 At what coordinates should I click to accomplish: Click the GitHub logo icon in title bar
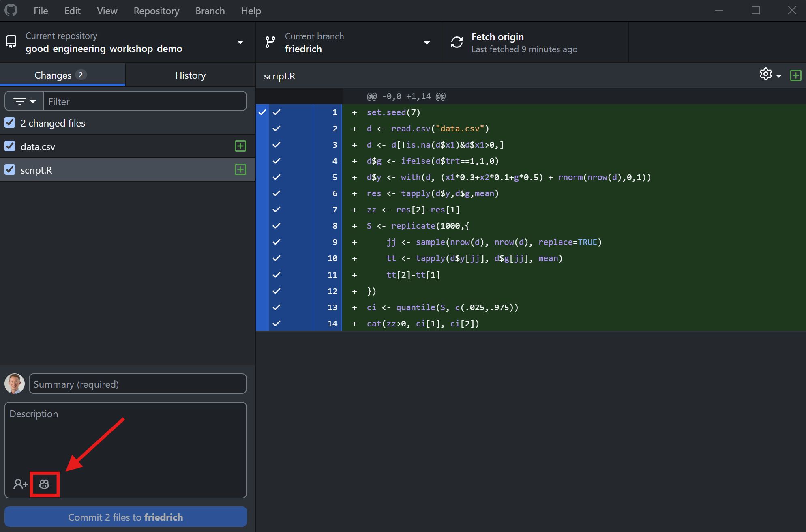(x=11, y=11)
